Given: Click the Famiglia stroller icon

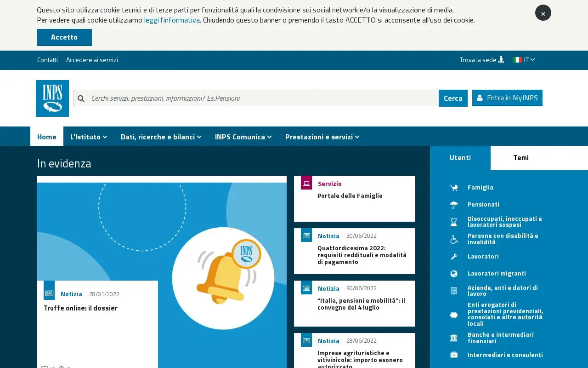Looking at the screenshot, I should click(454, 187).
